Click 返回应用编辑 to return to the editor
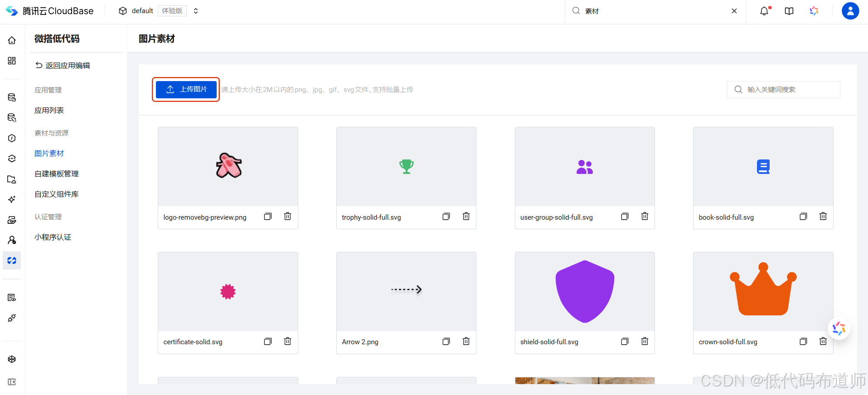Screen dimensions: 868x395 [x=63, y=65]
